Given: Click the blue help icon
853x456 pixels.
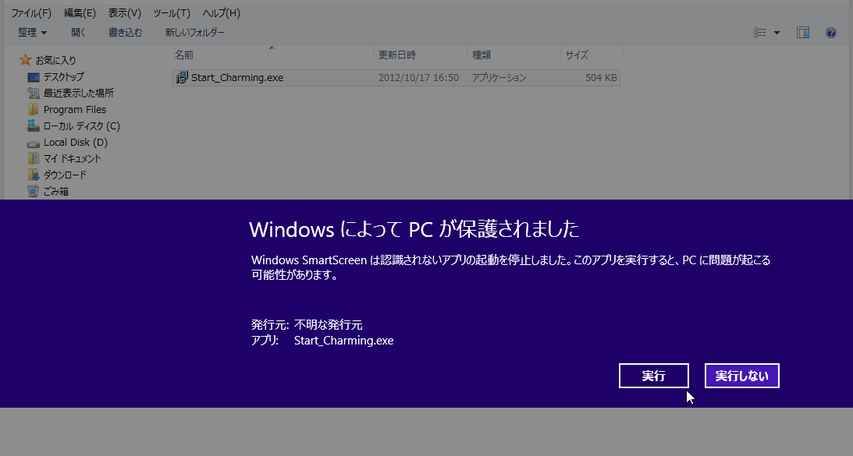Looking at the screenshot, I should pyautogui.click(x=831, y=33).
